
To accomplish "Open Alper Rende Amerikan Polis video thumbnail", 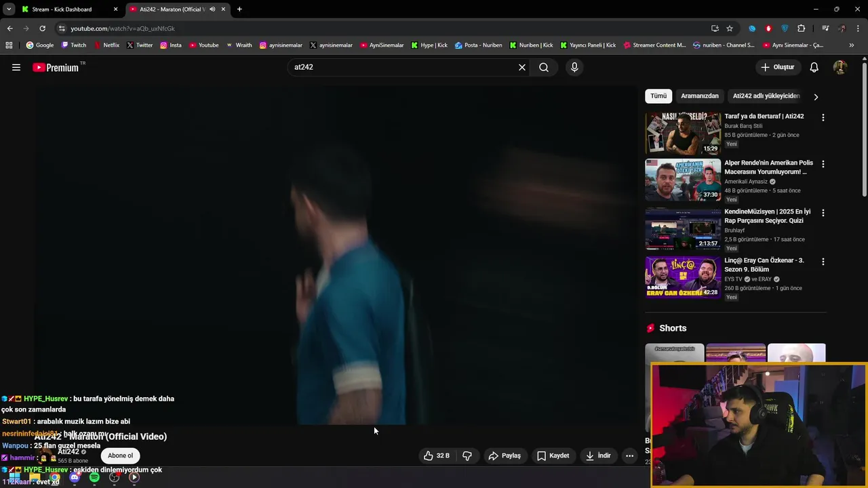I will [683, 180].
